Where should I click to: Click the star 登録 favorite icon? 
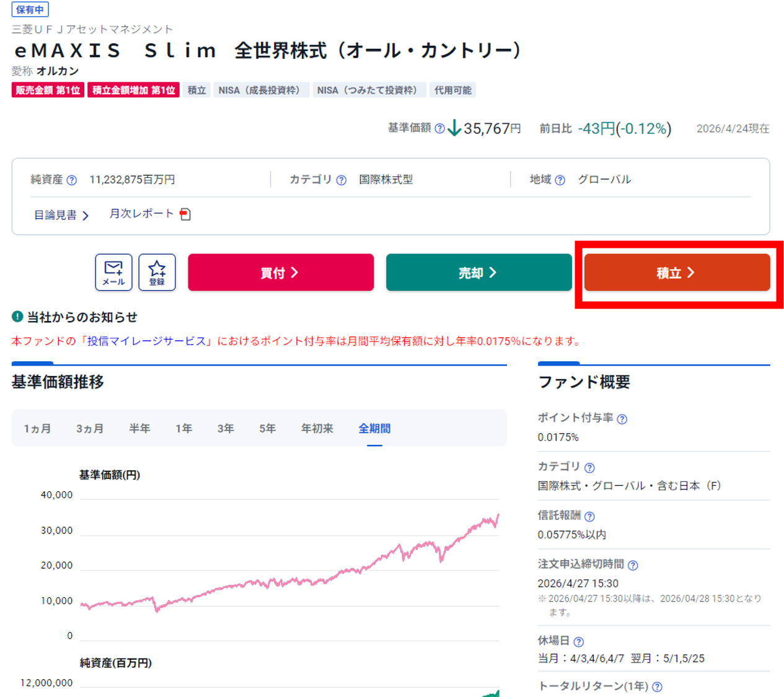tap(157, 272)
